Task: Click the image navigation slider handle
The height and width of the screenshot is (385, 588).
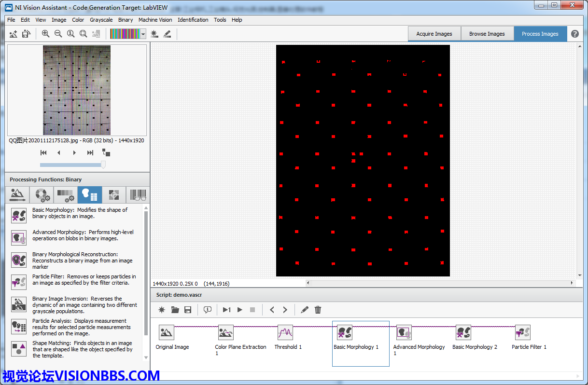Action: coord(103,165)
